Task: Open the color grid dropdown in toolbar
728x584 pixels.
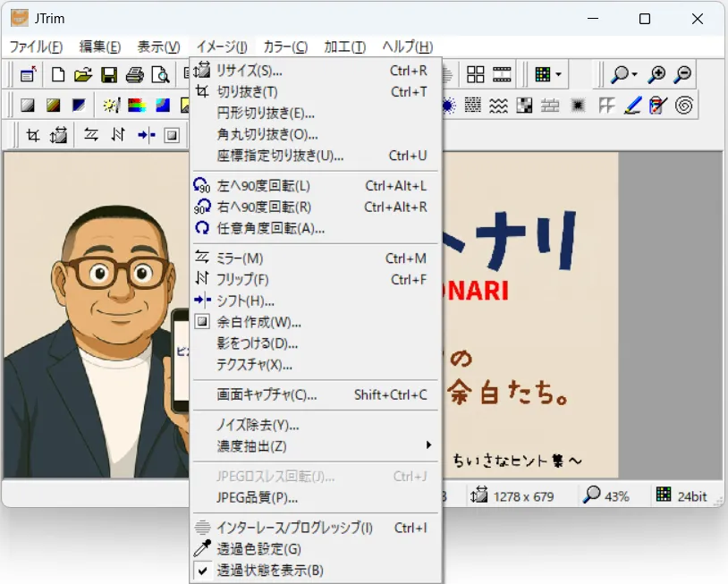Action: 558,75
